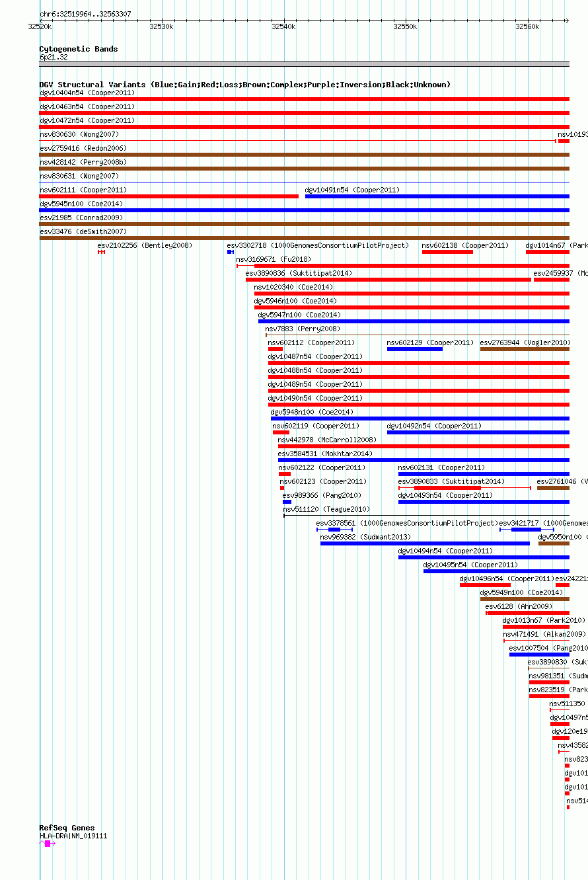Click dgv10488n54 (Cooper2011) variant

(x=419, y=377)
